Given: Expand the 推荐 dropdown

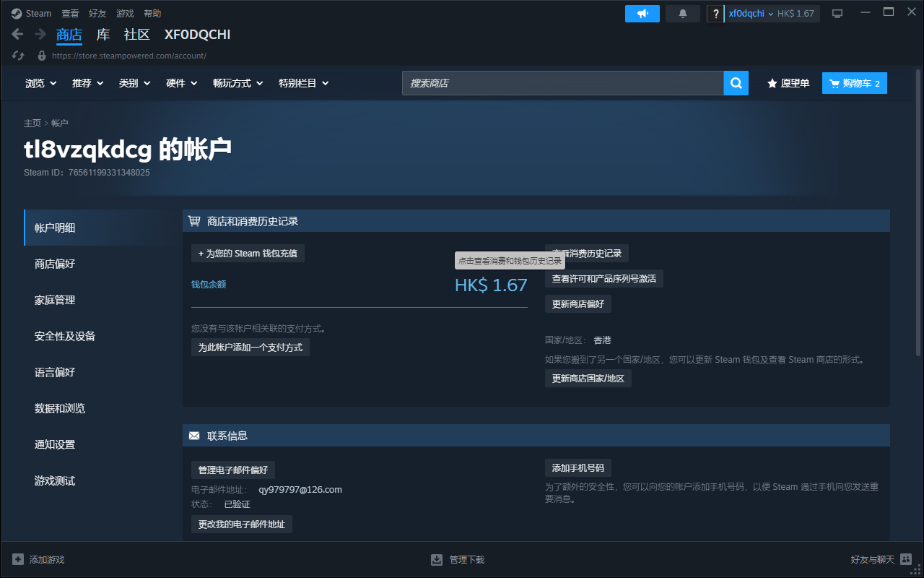Looking at the screenshot, I should (x=88, y=83).
